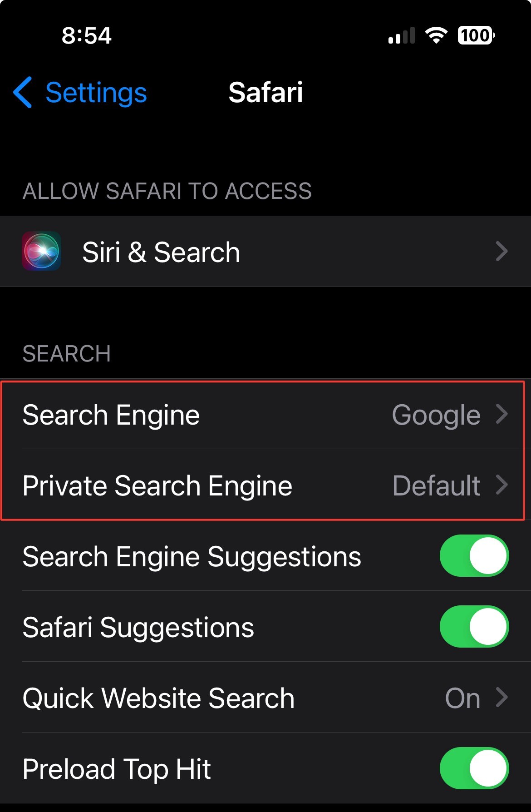Tap the 8:54 clock in status bar

(x=86, y=35)
